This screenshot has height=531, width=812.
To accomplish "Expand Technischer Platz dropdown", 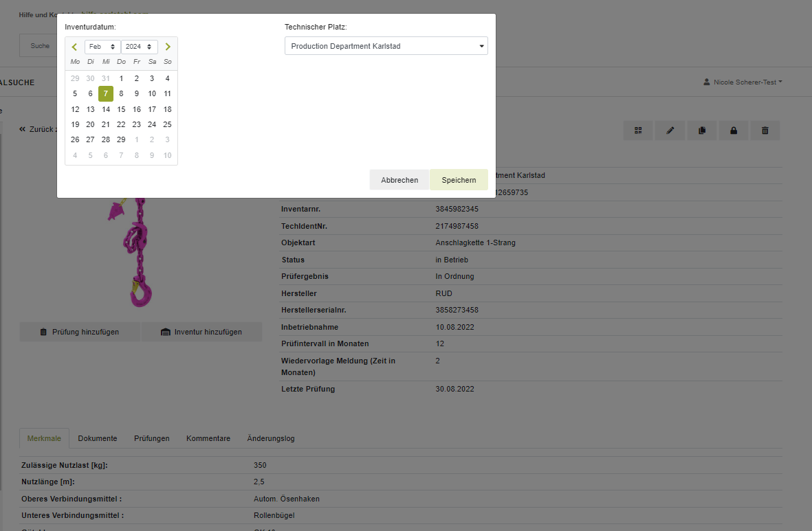I will (x=386, y=46).
